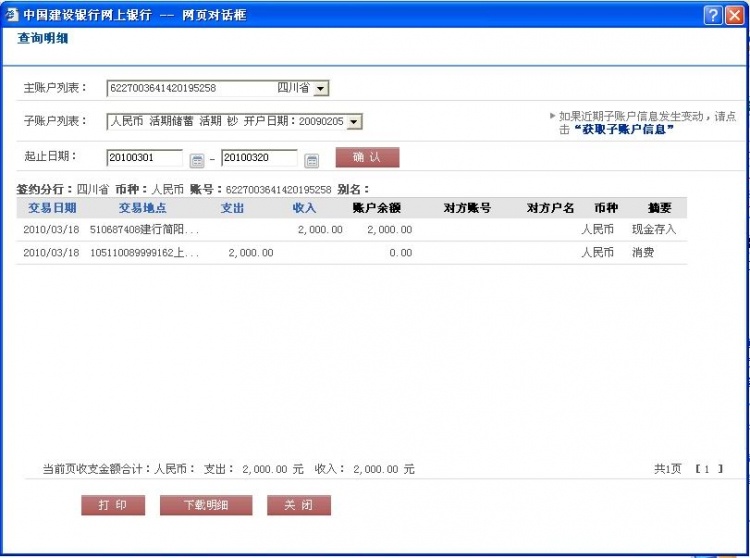
Task: Click the 币种 column header
Action: tap(606, 208)
